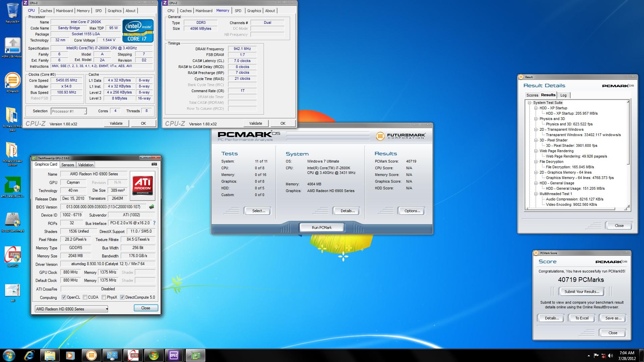This screenshot has height=362, width=644.
Task: Open the Log tab in Result Details
Action: (x=563, y=95)
